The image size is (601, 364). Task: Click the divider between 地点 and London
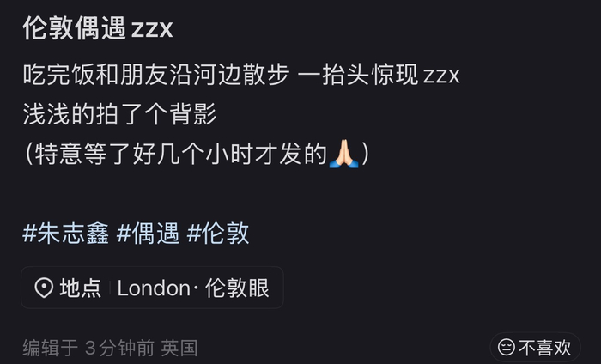(x=110, y=288)
